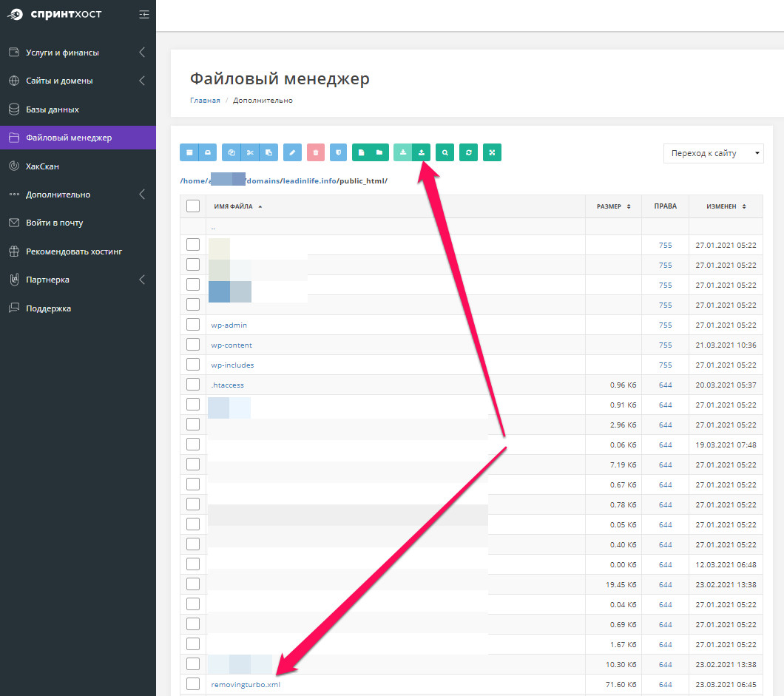Click the shield permissions icon
The image size is (784, 696).
point(338,152)
